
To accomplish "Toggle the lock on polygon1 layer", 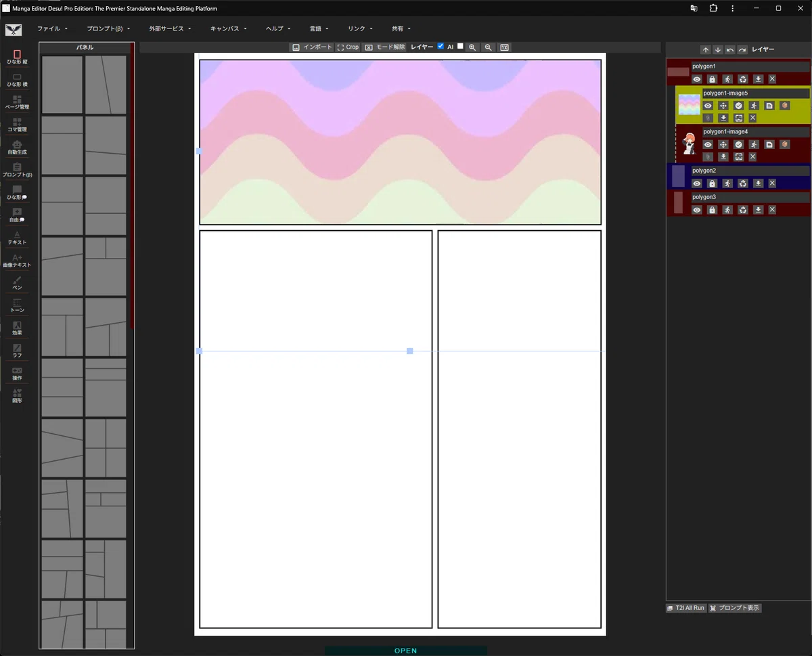I will coord(712,79).
